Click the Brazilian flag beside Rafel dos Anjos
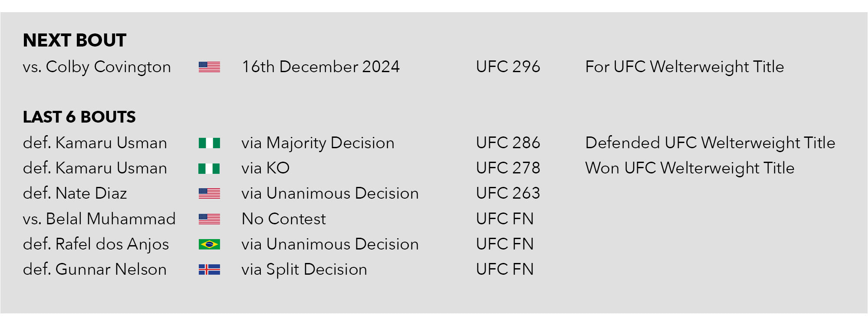This screenshot has width=868, height=326. coord(209,244)
